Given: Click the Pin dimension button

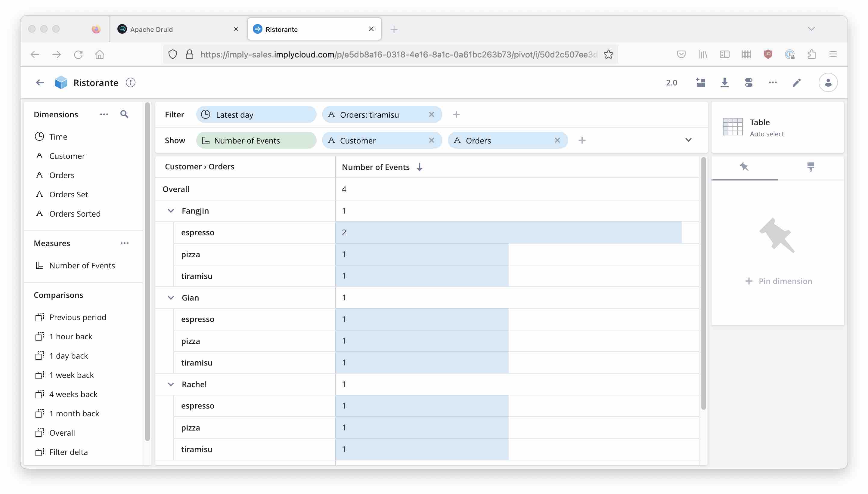Looking at the screenshot, I should coord(778,281).
